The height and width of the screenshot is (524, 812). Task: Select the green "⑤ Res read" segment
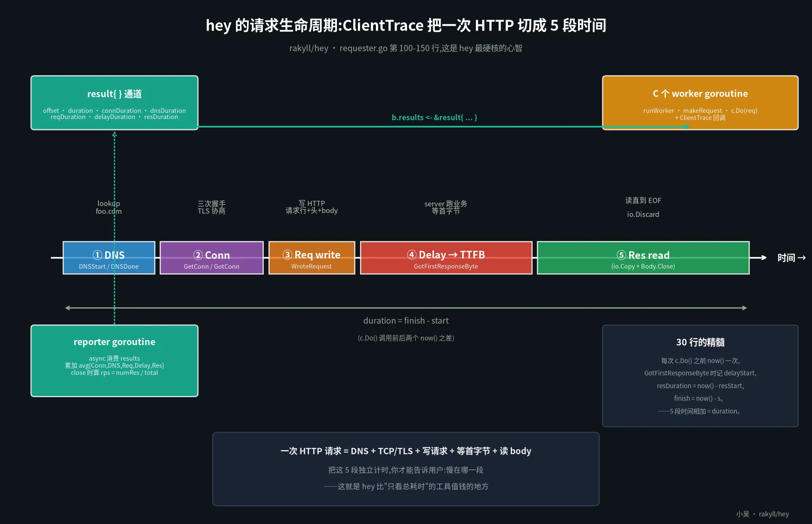643,258
